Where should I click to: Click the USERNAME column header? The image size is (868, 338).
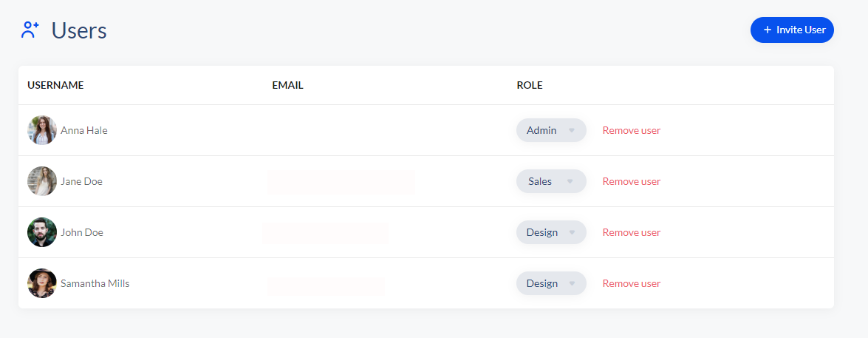(x=55, y=85)
